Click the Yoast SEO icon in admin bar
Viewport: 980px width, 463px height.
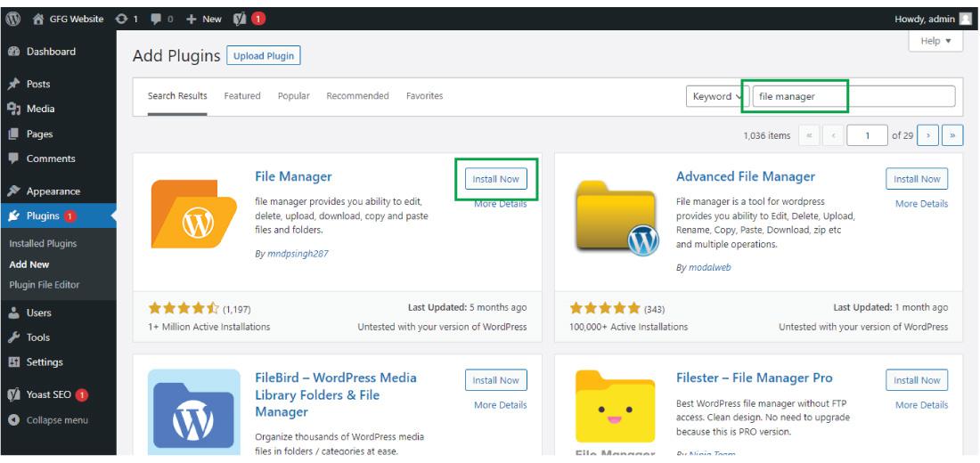click(240, 19)
